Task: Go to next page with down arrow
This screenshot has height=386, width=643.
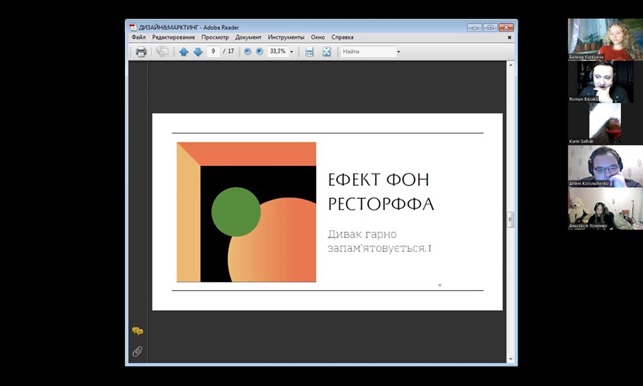Action: click(x=198, y=52)
